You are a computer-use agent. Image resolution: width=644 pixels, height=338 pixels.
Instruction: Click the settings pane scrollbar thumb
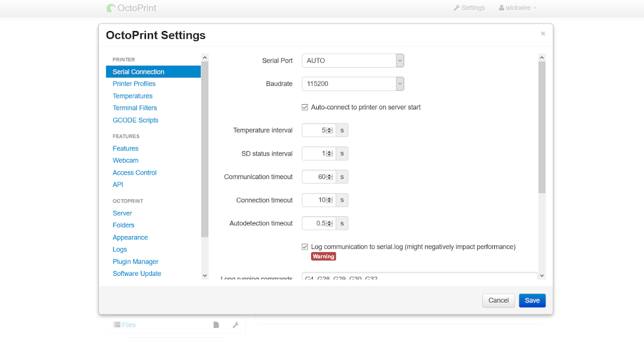point(541,127)
